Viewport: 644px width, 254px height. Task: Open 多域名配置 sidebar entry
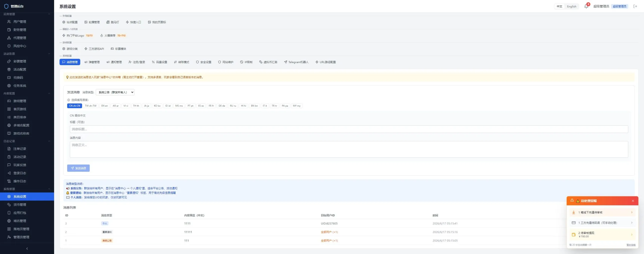[27, 125]
